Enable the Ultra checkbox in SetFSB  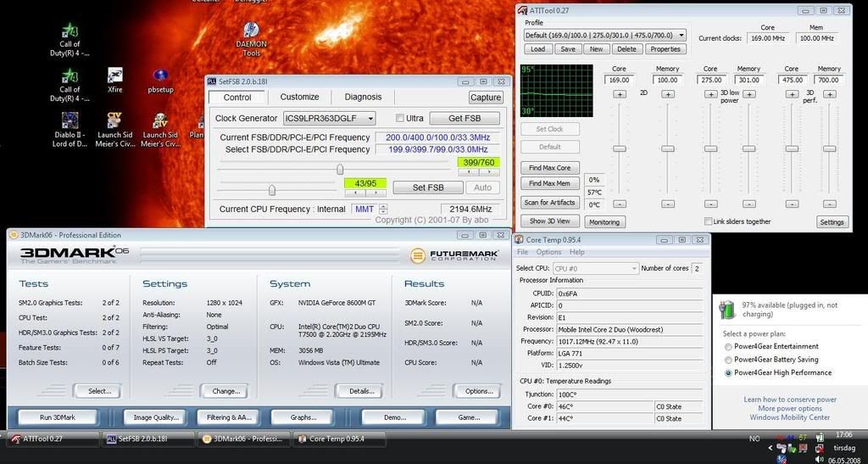400,118
